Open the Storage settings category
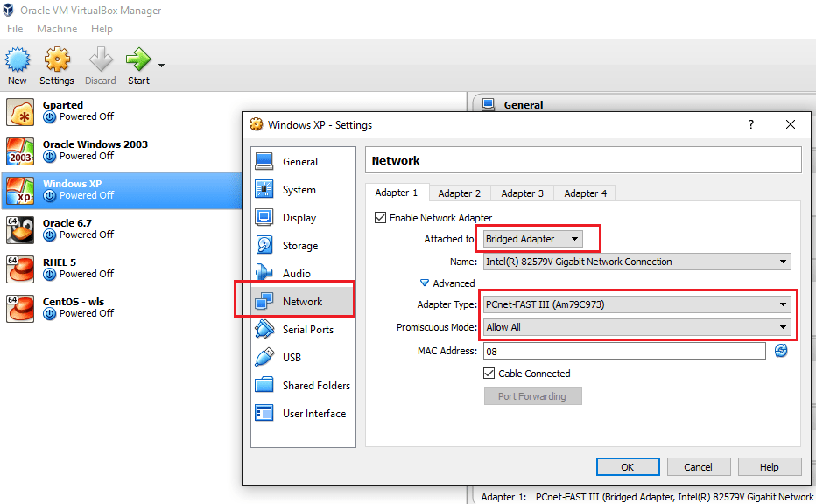Screen dimensions: 816x504 pos(304,246)
